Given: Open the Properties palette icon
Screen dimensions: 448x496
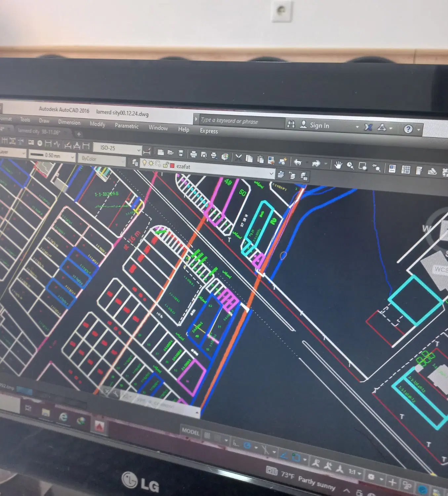Looking at the screenshot, I should [392, 169].
